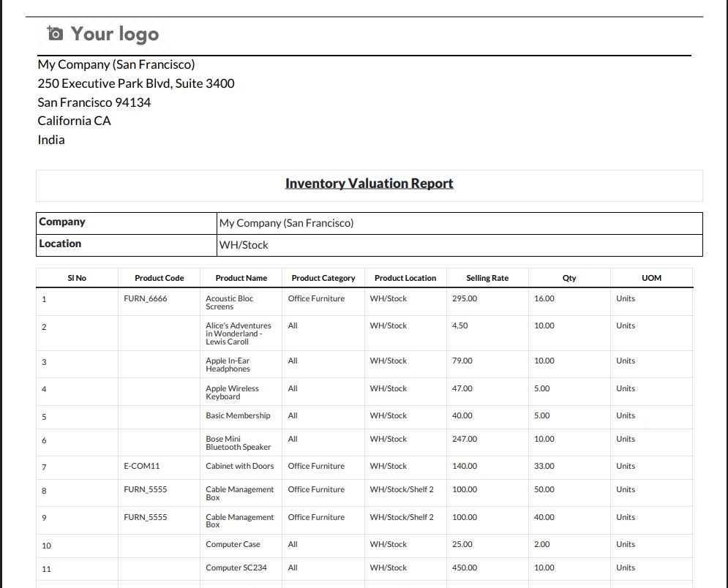Click the E-COM11 product code
Screen dimensions: 728x588
[142, 466]
